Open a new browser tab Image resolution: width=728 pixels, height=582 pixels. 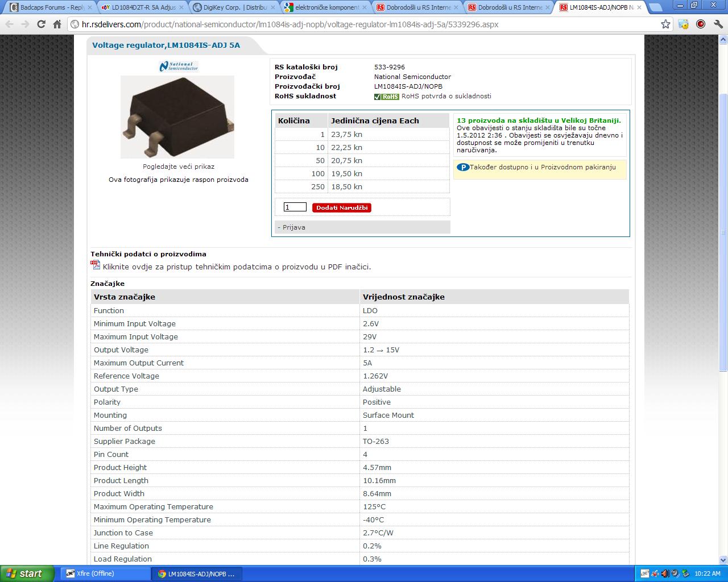pyautogui.click(x=655, y=7)
